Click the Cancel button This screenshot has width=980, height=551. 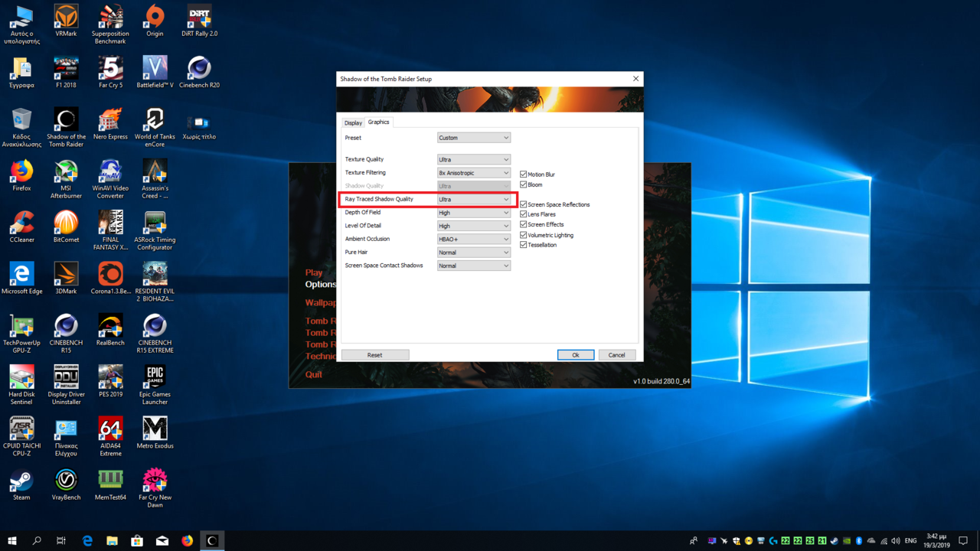pyautogui.click(x=616, y=355)
